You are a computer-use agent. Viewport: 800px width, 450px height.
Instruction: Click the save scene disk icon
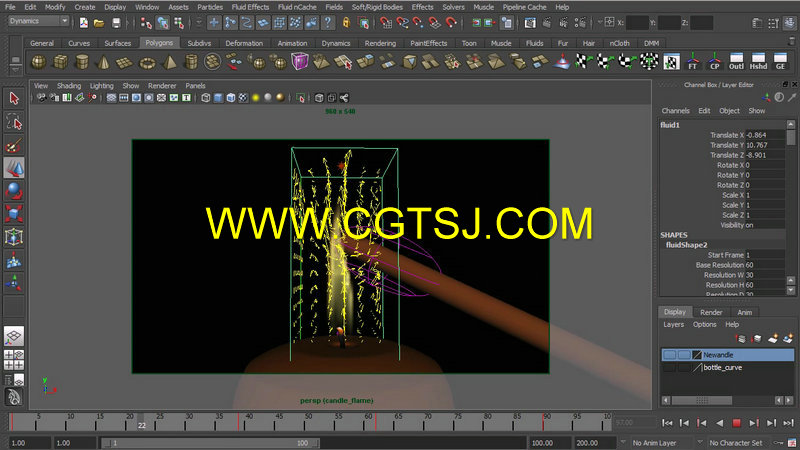tap(117, 23)
